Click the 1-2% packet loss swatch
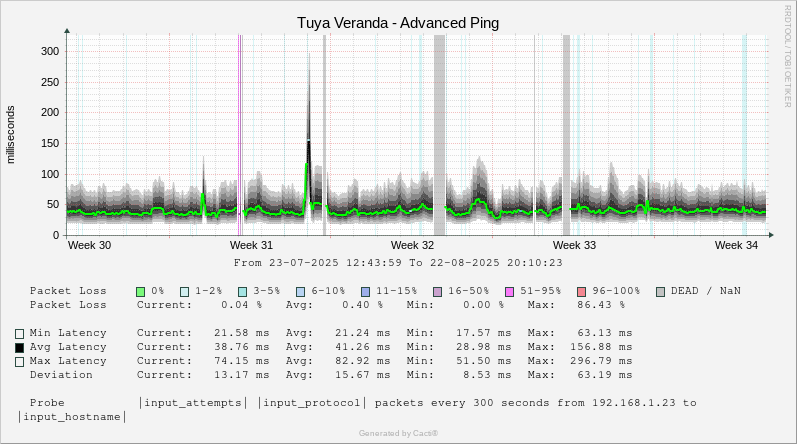 (185, 292)
